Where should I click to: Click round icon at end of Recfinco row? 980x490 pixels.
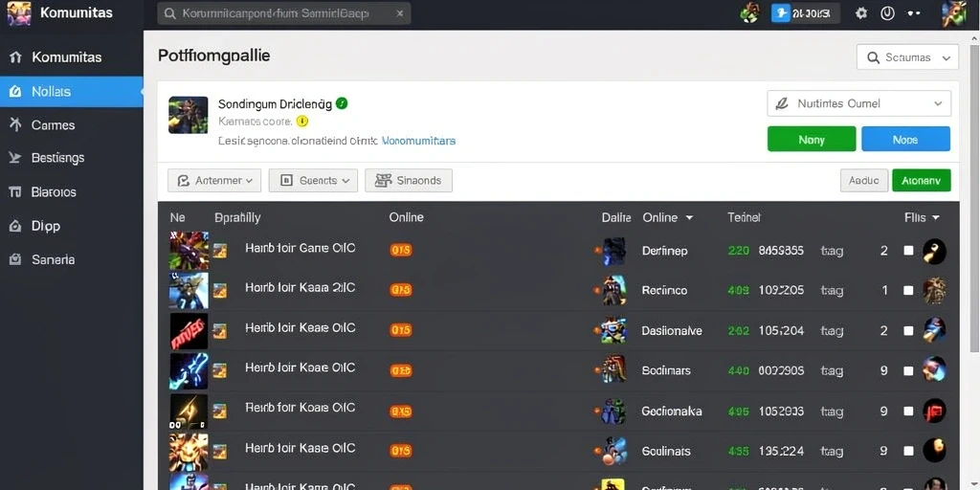coord(934,291)
